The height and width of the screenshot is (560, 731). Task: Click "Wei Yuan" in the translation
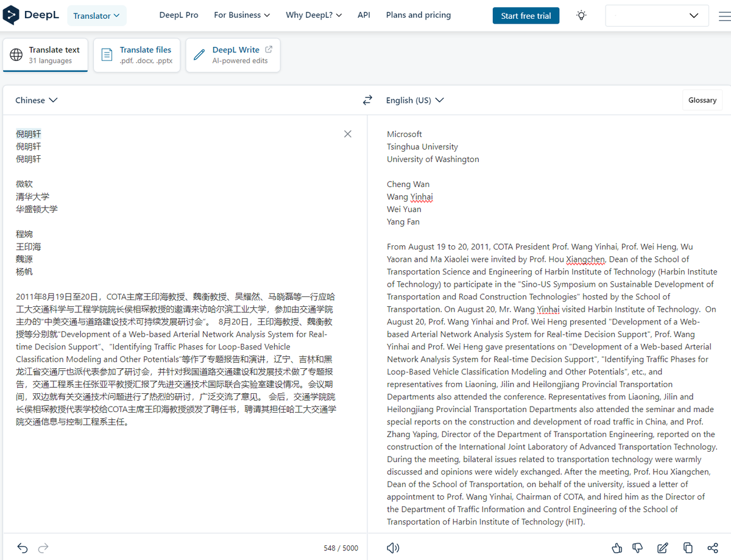404,209
